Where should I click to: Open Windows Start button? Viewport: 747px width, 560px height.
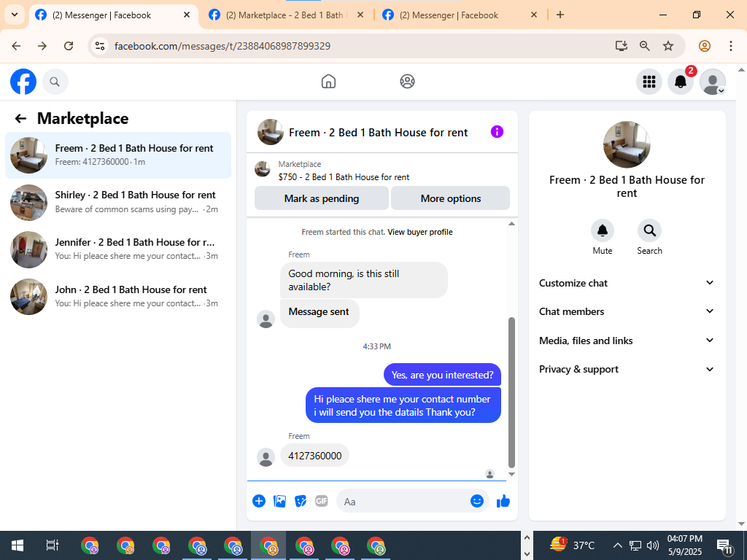pos(18,545)
